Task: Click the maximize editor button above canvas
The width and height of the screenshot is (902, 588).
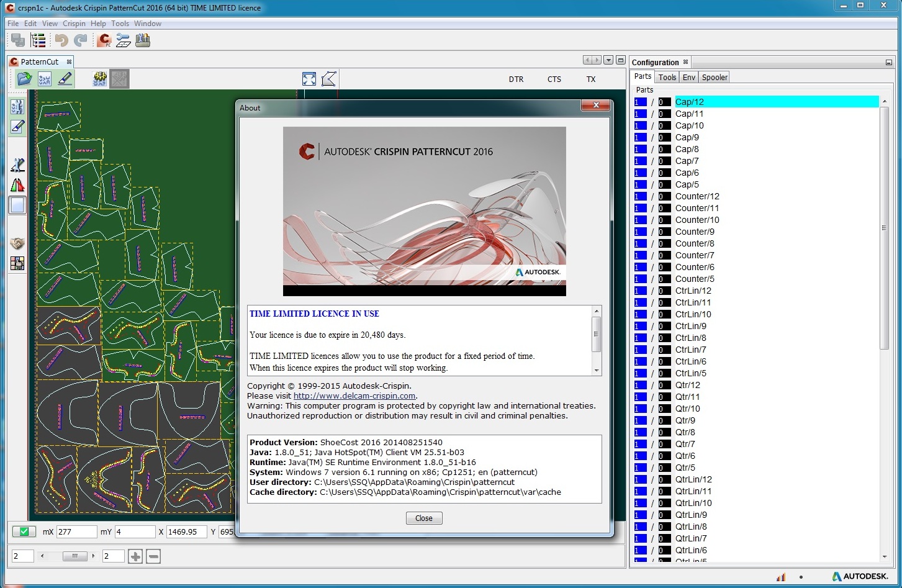Action: [621, 60]
